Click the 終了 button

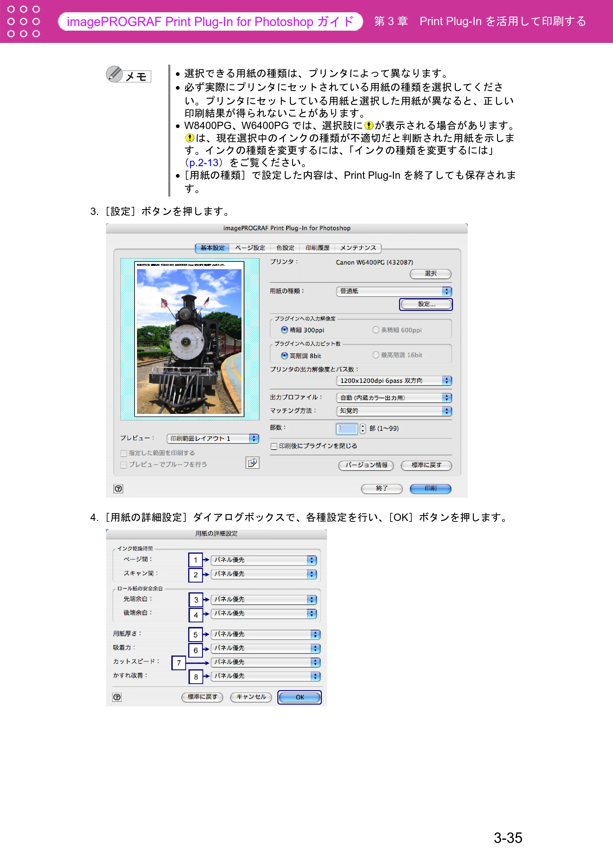pyautogui.click(x=382, y=489)
